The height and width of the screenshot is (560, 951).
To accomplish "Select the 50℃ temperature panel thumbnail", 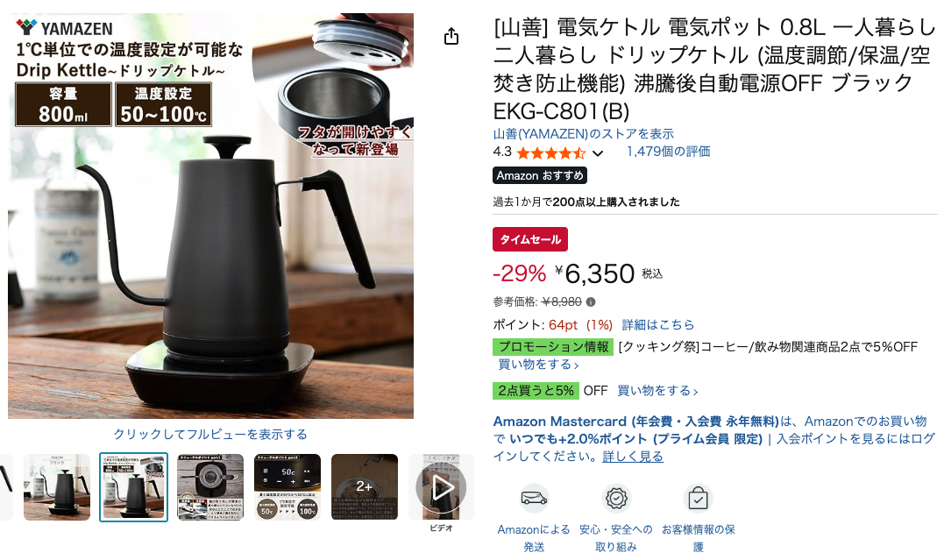I will 287,487.
